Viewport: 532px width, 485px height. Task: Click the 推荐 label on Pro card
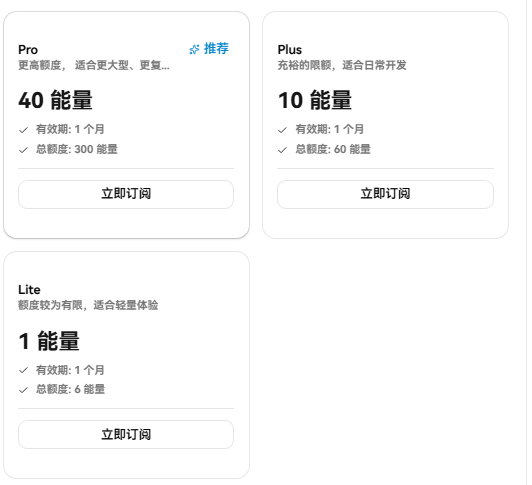[x=216, y=49]
